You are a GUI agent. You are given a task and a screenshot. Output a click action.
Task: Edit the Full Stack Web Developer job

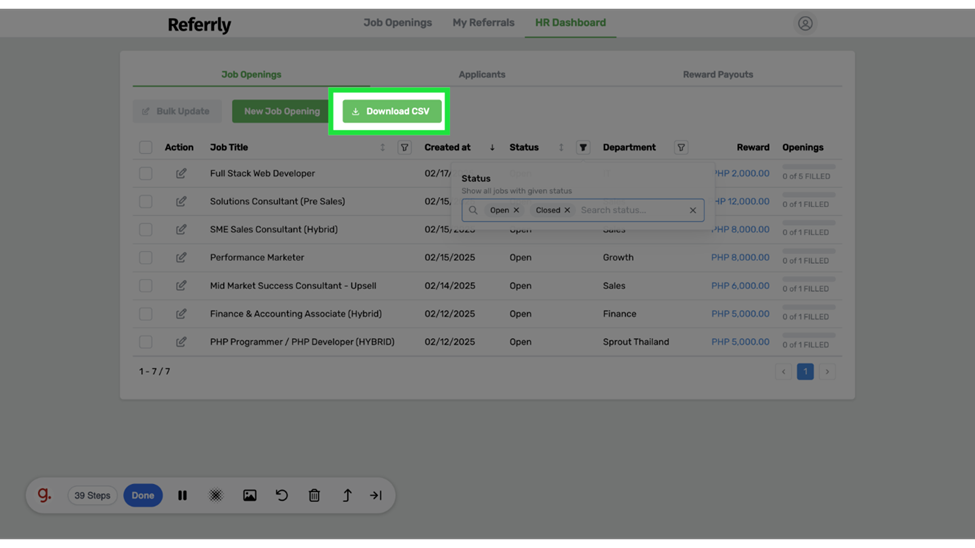click(181, 173)
